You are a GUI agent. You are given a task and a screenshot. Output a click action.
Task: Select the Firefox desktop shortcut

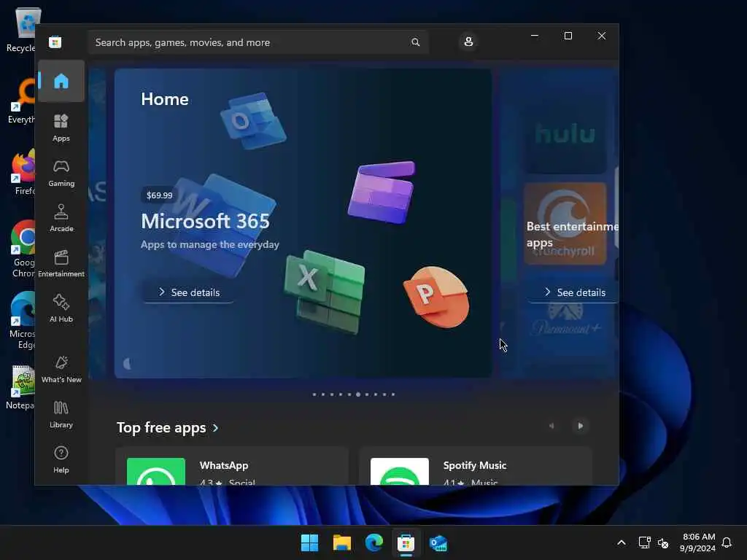pos(23,172)
